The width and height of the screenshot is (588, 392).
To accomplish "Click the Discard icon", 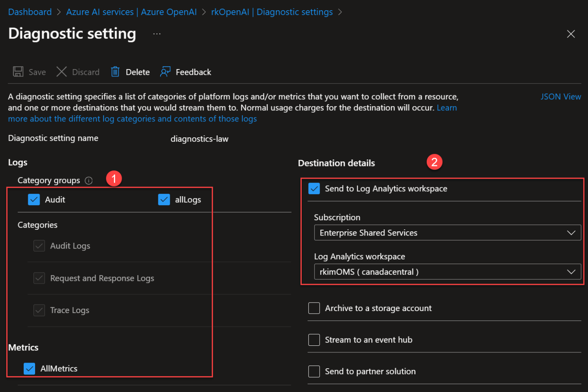I will click(x=61, y=72).
